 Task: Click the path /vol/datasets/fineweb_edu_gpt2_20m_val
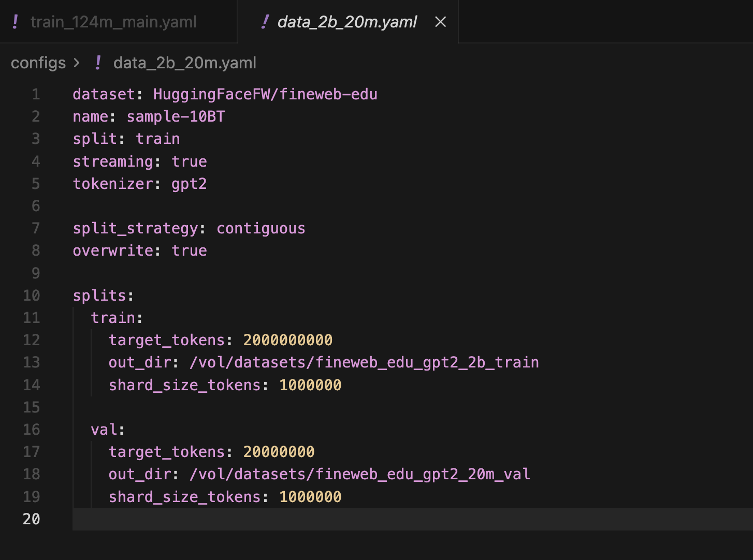[360, 474]
